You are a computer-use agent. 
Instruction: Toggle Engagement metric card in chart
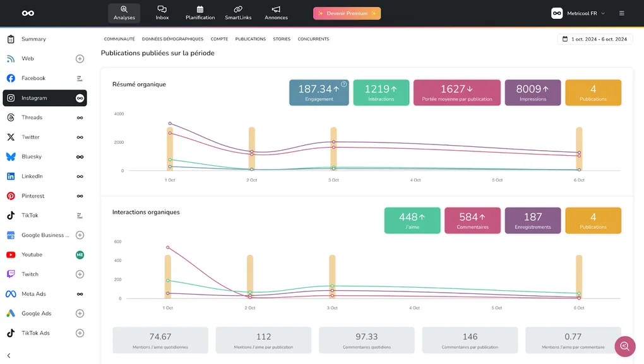[x=319, y=92]
